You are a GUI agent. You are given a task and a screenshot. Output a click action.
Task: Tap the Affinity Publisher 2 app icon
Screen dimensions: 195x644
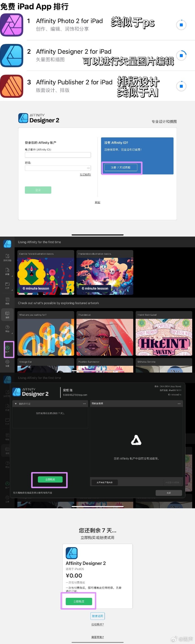(x=12, y=86)
